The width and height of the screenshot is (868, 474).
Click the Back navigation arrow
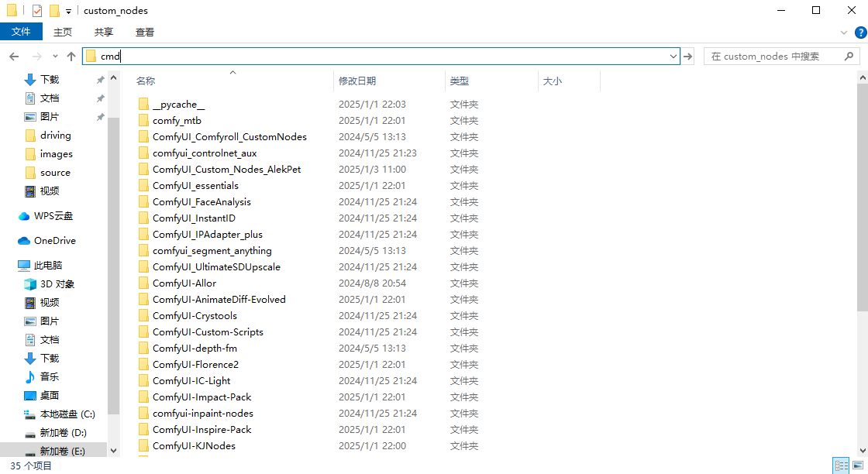(14, 57)
